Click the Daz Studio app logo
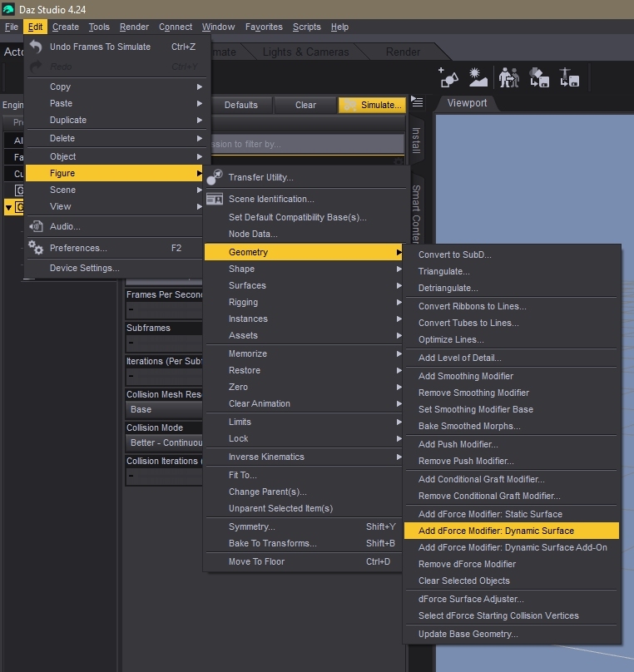Image resolution: width=634 pixels, height=672 pixels. tap(8, 9)
